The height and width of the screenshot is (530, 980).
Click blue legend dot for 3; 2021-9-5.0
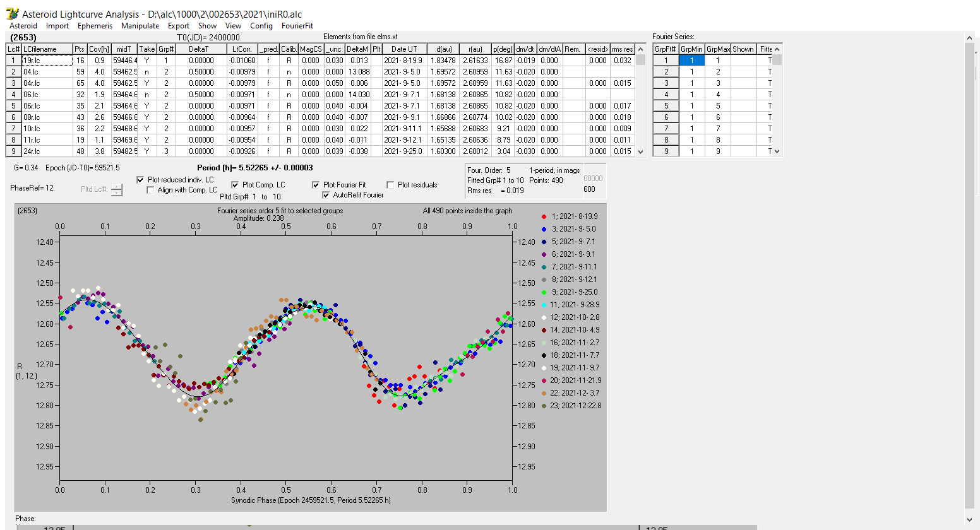(544, 229)
